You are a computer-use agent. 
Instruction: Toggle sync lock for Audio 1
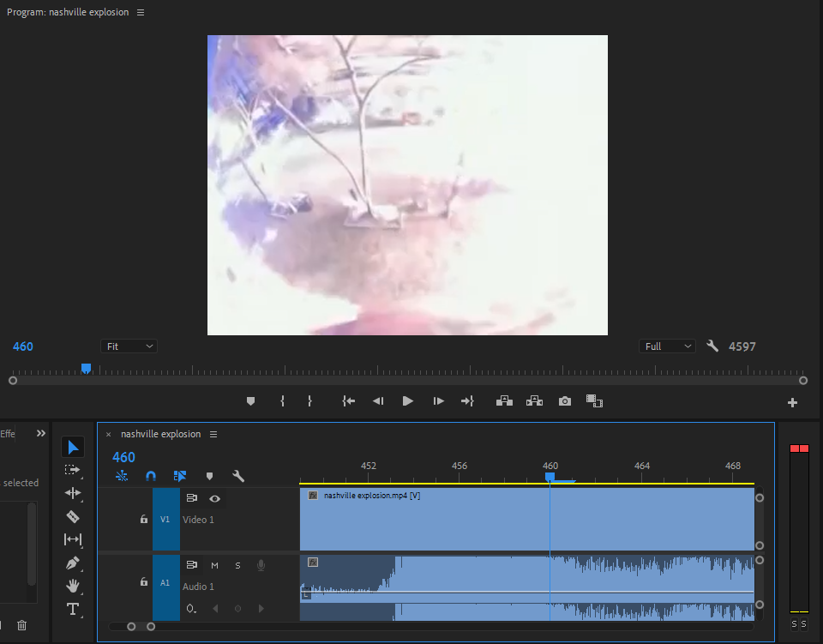coord(191,565)
